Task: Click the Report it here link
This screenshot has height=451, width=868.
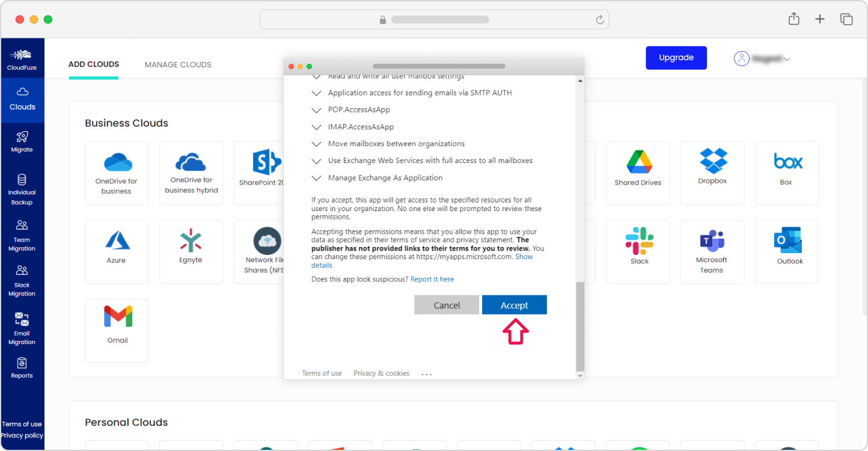Action: (432, 279)
